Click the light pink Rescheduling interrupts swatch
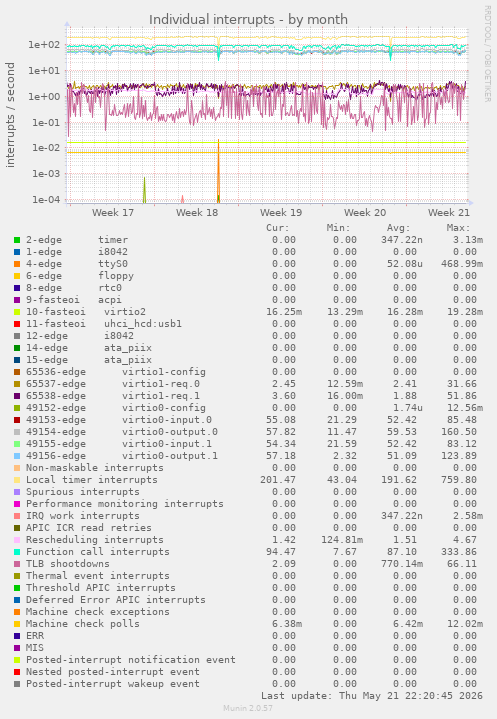The width and height of the screenshot is (497, 719). tap(17, 540)
